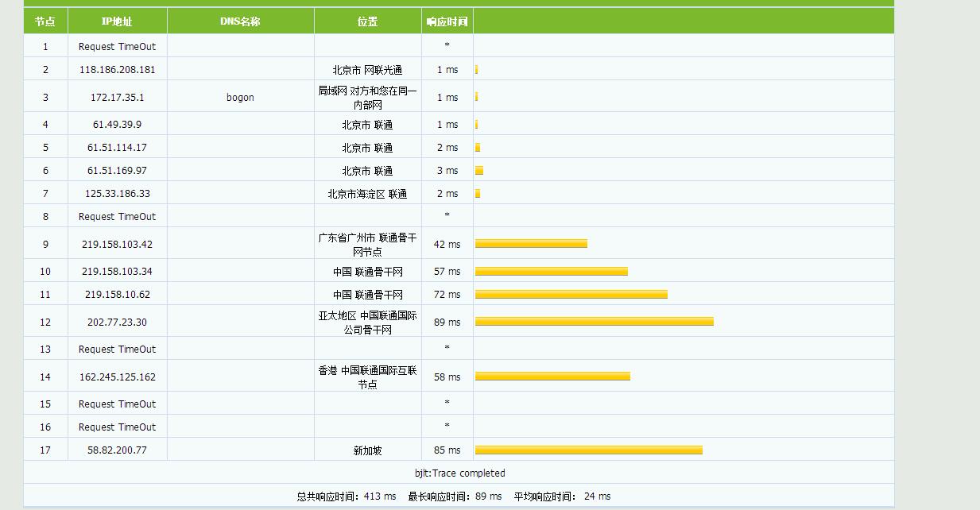Screen dimensions: 980x510
Task: Click the 节点 column header
Action: [45, 21]
